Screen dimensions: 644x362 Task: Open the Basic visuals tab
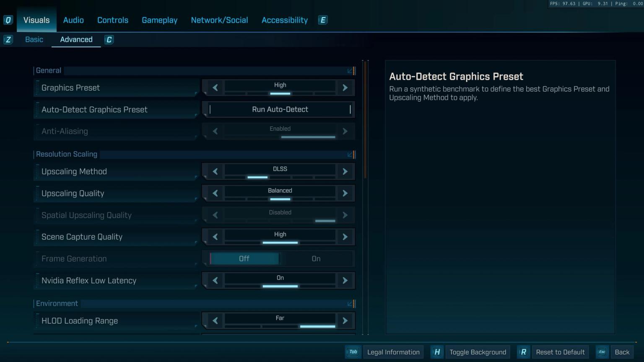(34, 39)
